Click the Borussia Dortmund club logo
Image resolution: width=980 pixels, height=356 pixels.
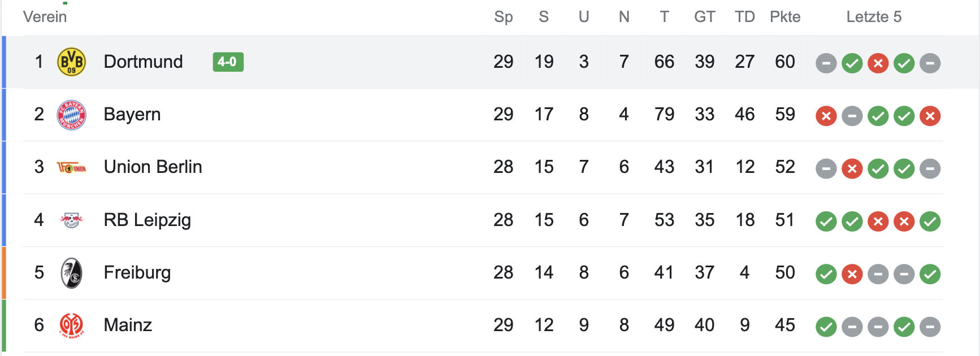pos(72,62)
